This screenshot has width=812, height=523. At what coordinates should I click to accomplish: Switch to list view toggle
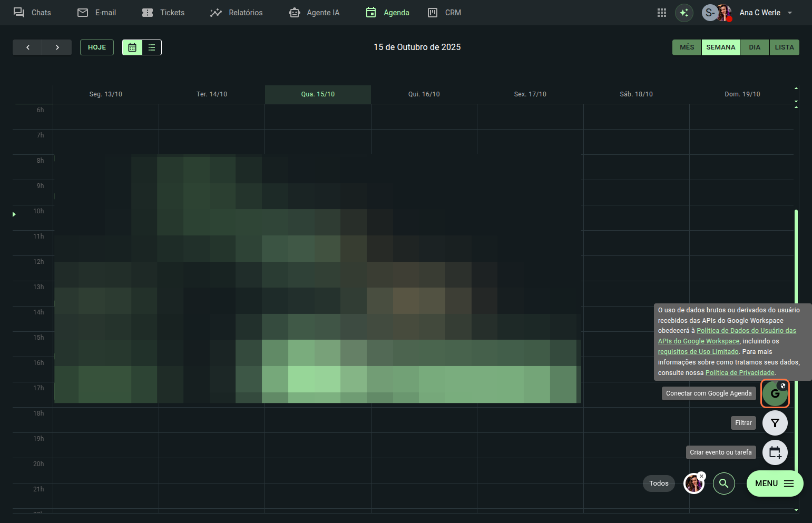point(152,47)
